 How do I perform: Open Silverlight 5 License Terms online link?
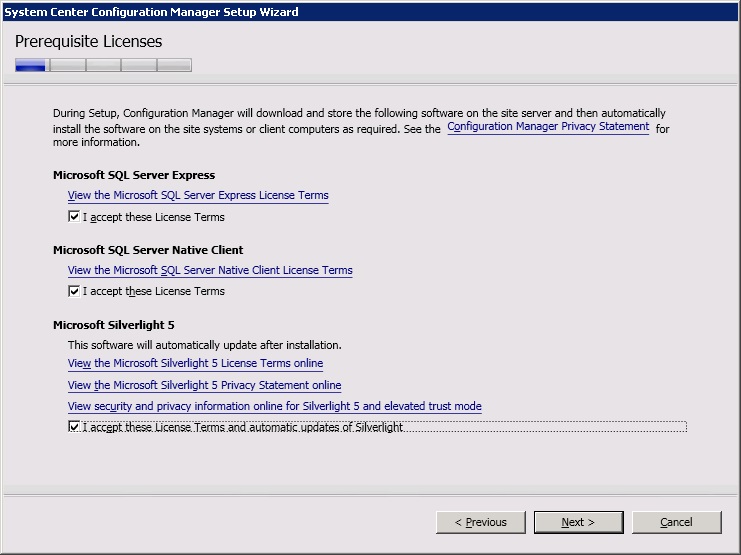pyautogui.click(x=195, y=363)
